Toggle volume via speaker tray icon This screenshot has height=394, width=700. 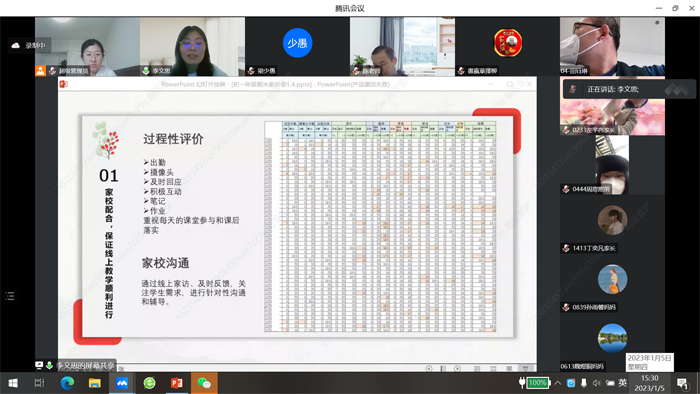[596, 383]
